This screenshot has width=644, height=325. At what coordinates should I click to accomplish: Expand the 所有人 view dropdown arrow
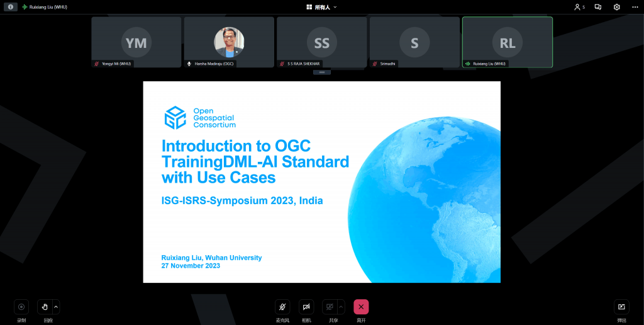335,7
